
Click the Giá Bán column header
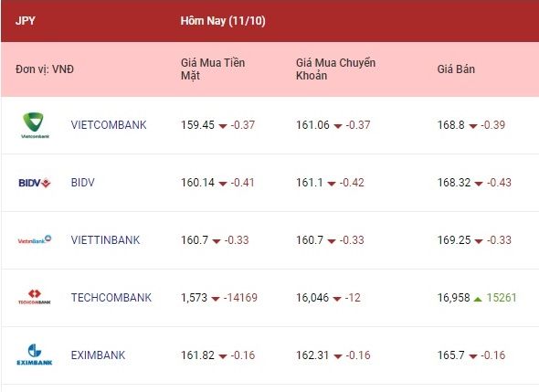(456, 69)
